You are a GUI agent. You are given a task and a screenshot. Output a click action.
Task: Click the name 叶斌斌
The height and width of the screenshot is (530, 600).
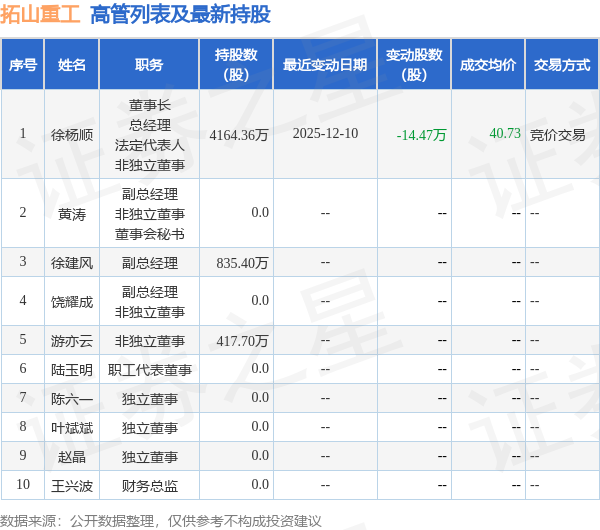point(72,428)
